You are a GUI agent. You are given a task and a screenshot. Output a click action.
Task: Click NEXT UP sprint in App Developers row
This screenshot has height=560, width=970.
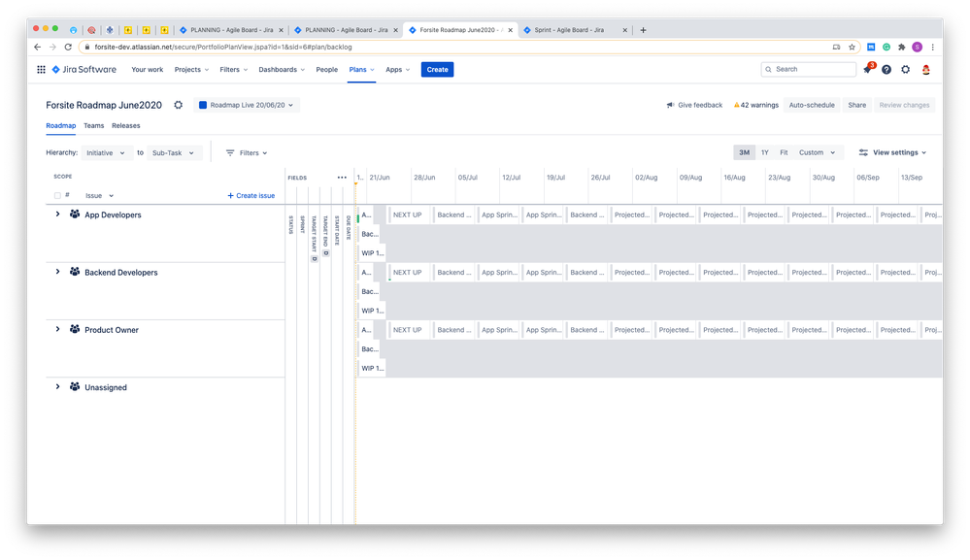coord(408,215)
